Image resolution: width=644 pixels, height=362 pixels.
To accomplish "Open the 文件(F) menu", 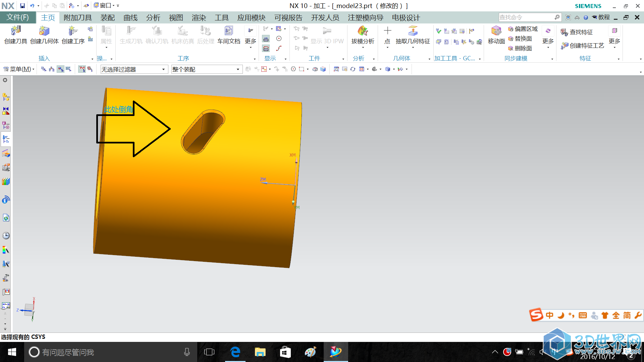I will coord(18,17).
